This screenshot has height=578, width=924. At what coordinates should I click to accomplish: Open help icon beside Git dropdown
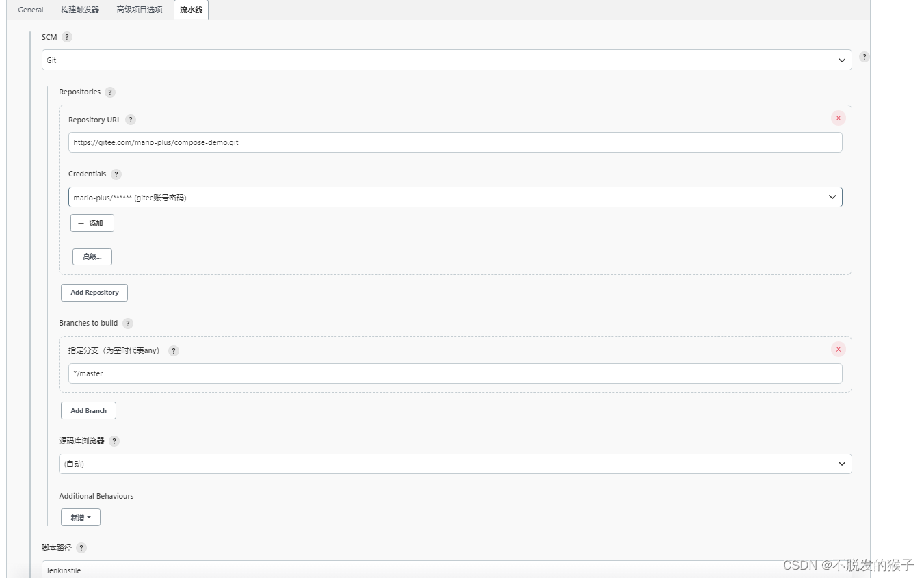click(864, 57)
